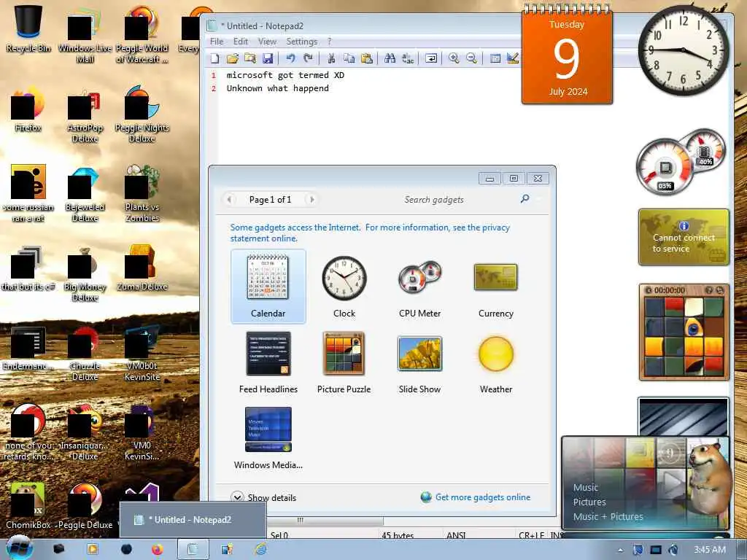The width and height of the screenshot is (747, 560).
Task: Open the File menu in Notepad2
Action: tap(217, 42)
